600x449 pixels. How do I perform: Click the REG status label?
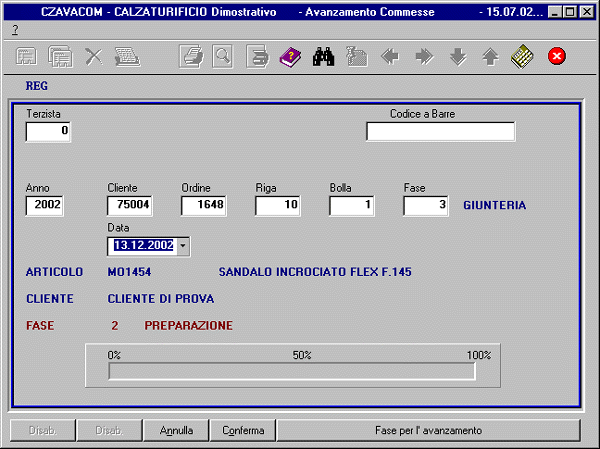tap(37, 86)
